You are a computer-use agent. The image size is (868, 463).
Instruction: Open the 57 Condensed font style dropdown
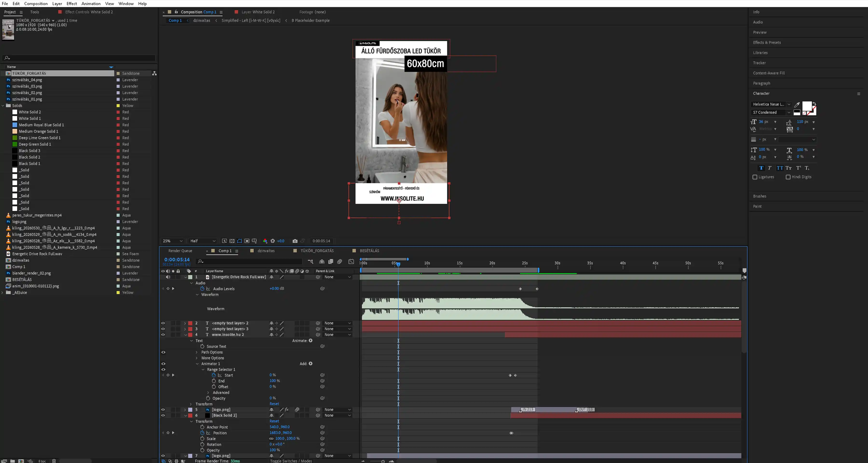[771, 113]
